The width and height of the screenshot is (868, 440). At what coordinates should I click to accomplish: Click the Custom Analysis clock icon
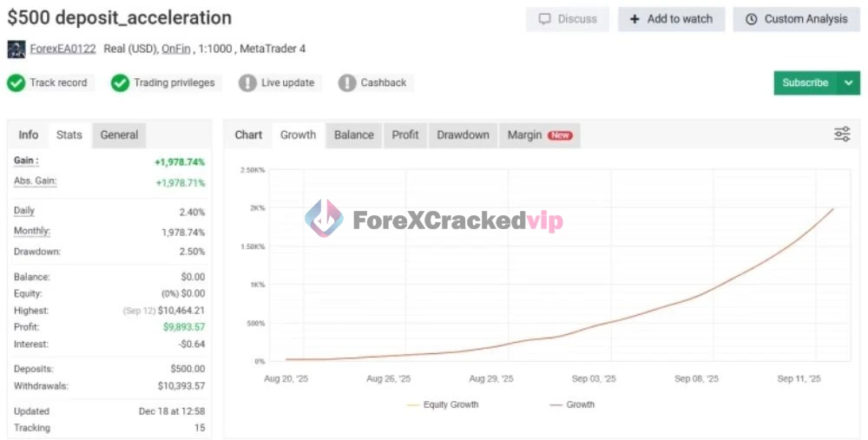point(752,19)
